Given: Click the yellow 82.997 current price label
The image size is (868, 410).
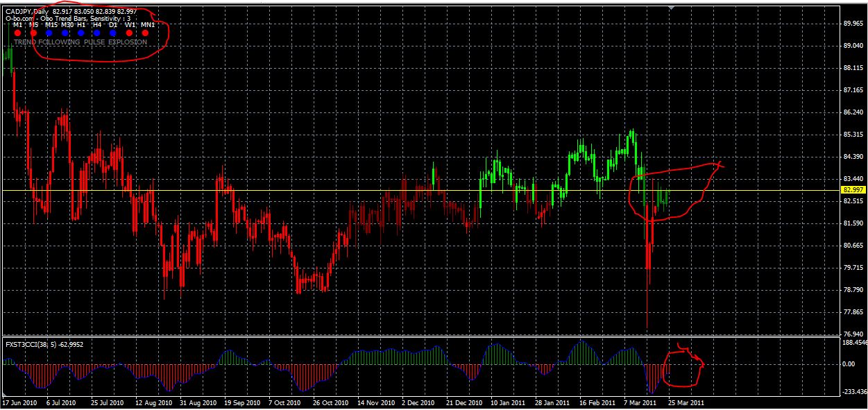Looking at the screenshot, I should coord(851,189).
